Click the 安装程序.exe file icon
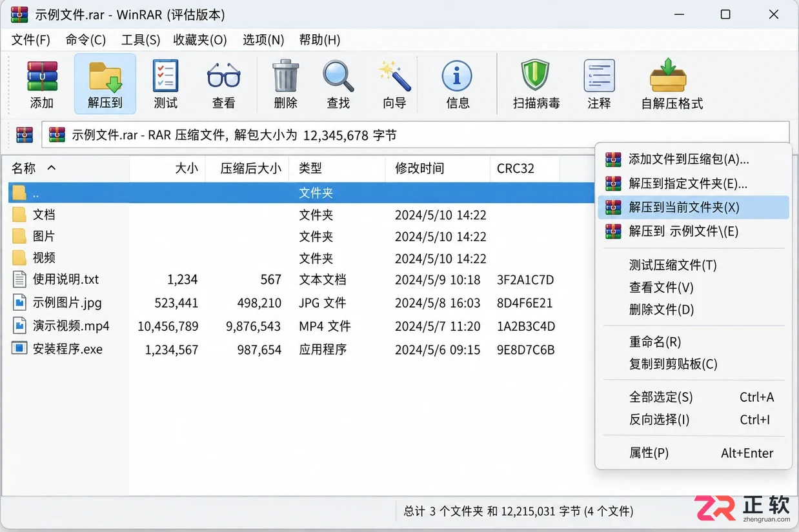Screen dimensions: 799x532 (19, 349)
